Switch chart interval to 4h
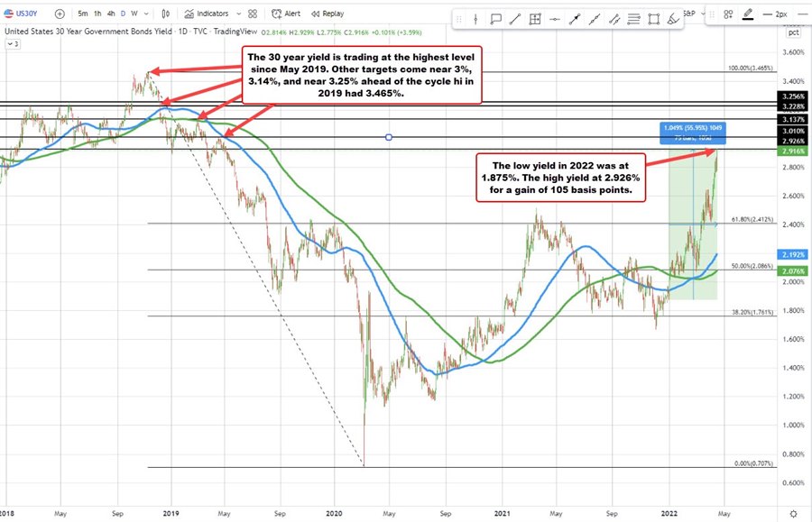 [x=110, y=14]
